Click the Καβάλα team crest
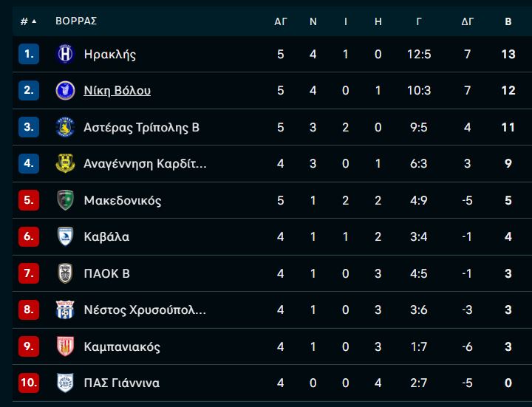 tap(66, 236)
